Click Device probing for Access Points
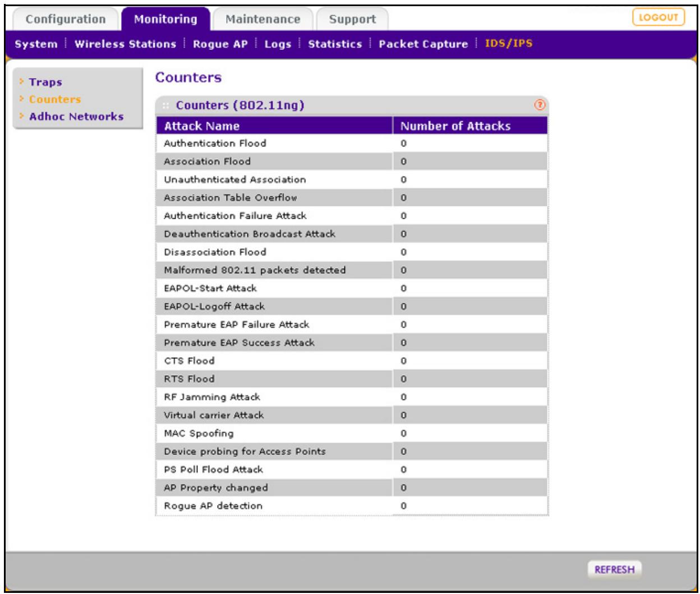Viewport: 700px width, 594px height. (x=245, y=451)
